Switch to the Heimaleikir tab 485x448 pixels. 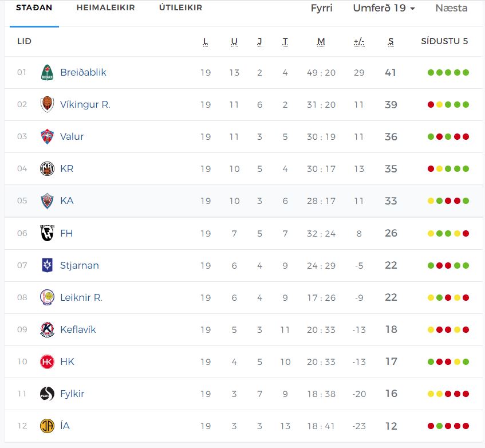(x=105, y=8)
